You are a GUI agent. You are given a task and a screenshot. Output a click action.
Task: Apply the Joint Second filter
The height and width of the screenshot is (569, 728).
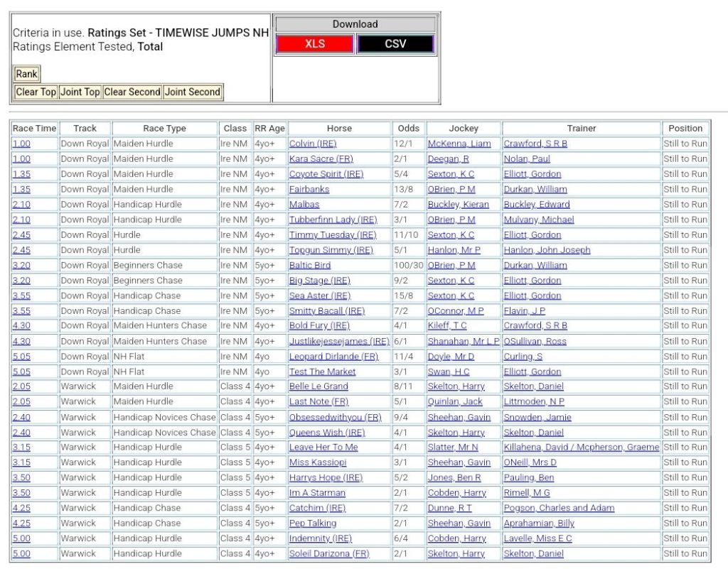tap(193, 92)
